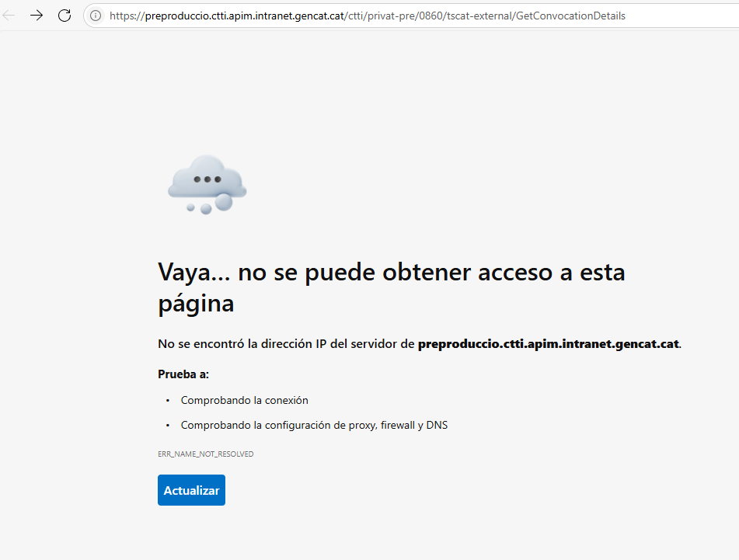Click the 'Prueba a:' label
The height and width of the screenshot is (560, 739).
pyautogui.click(x=183, y=374)
